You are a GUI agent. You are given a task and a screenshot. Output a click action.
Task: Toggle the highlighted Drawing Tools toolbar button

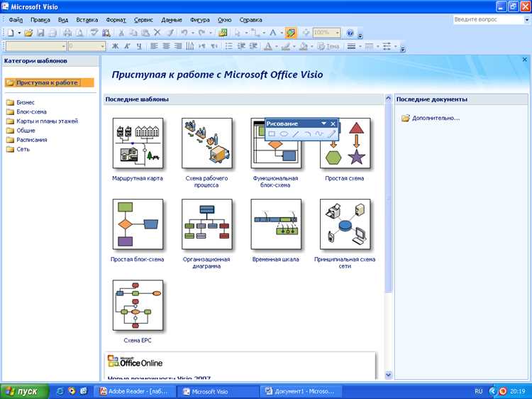pyautogui.click(x=291, y=33)
